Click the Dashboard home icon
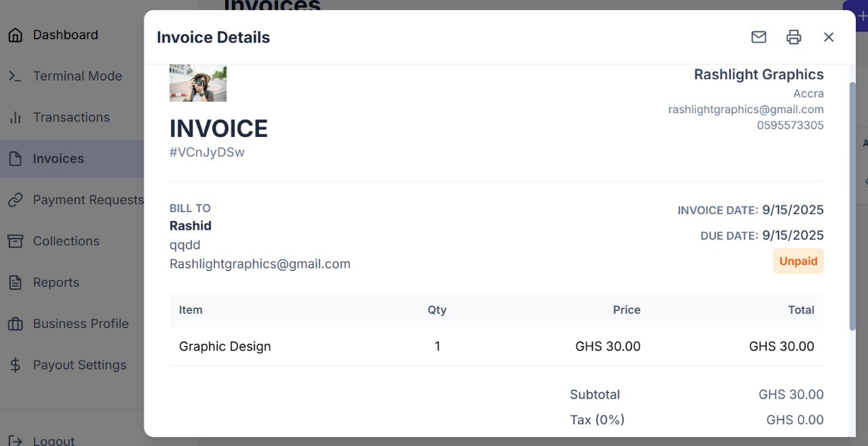Image resolution: width=868 pixels, height=446 pixels. point(15,35)
